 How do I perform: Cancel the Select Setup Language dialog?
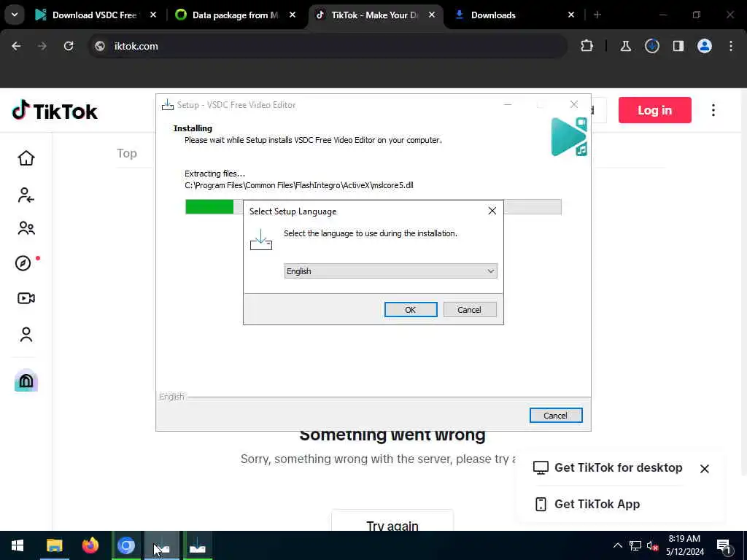pyautogui.click(x=470, y=309)
